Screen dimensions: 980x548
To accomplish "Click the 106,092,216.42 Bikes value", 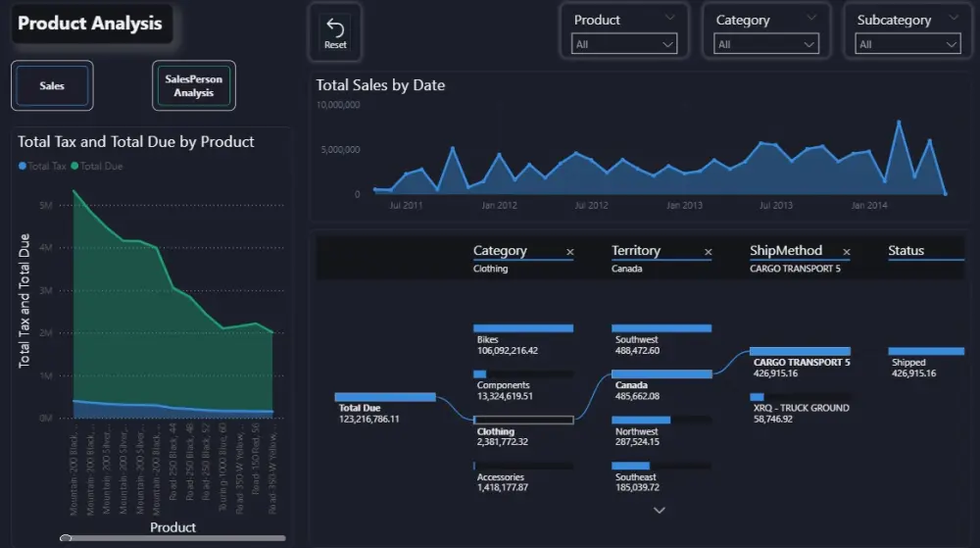I will click(x=507, y=351).
